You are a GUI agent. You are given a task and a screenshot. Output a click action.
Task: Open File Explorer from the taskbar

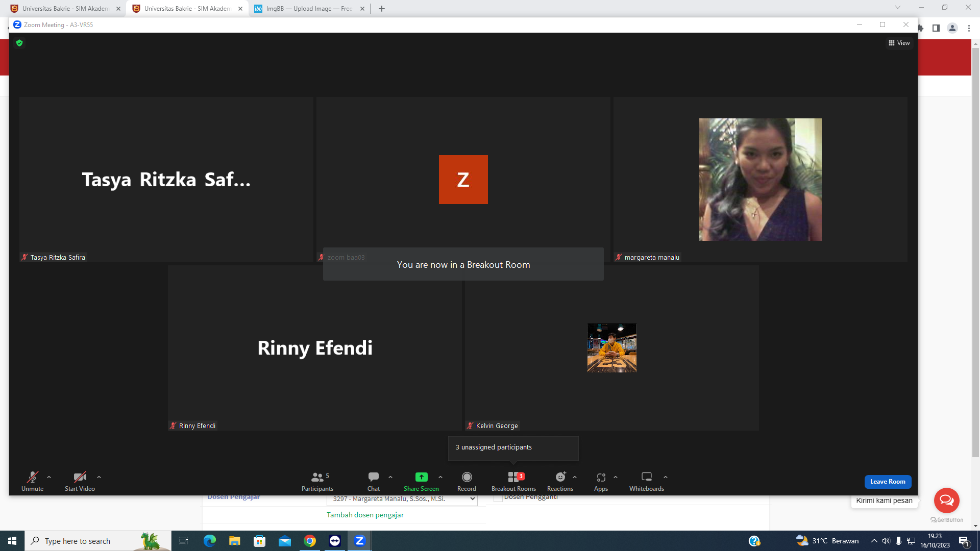234,541
